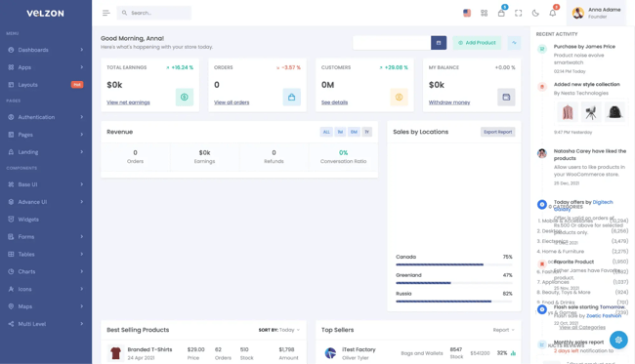
Task: Open the theme customizer gear button
Action: click(x=618, y=340)
